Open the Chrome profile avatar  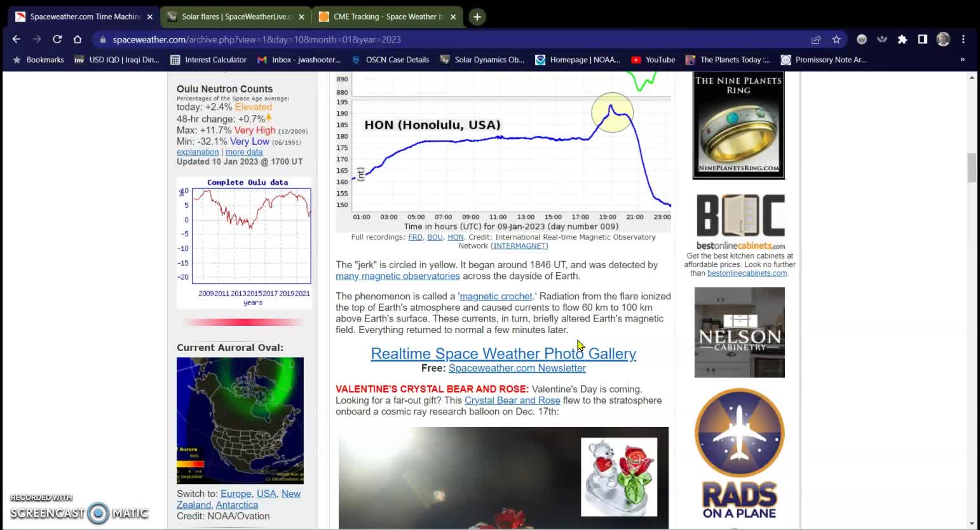[x=943, y=39]
